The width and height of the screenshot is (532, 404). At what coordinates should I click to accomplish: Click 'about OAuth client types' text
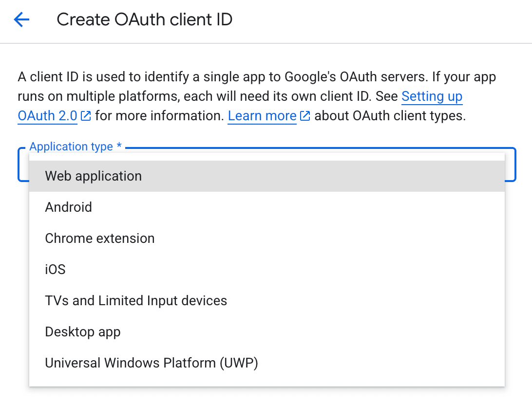390,116
